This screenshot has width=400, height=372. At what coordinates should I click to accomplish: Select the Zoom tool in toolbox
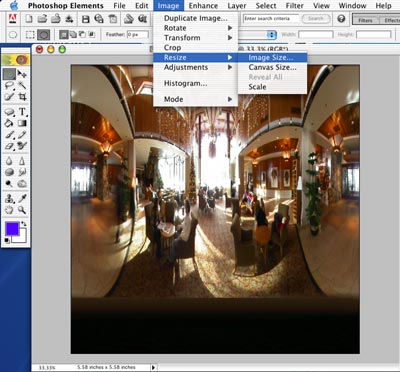point(22,210)
